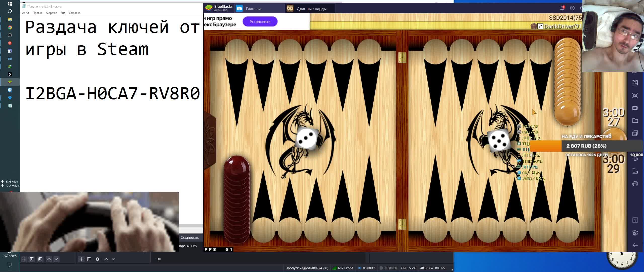
Task: Click the BlueStacks video record icon
Action: tap(635, 108)
